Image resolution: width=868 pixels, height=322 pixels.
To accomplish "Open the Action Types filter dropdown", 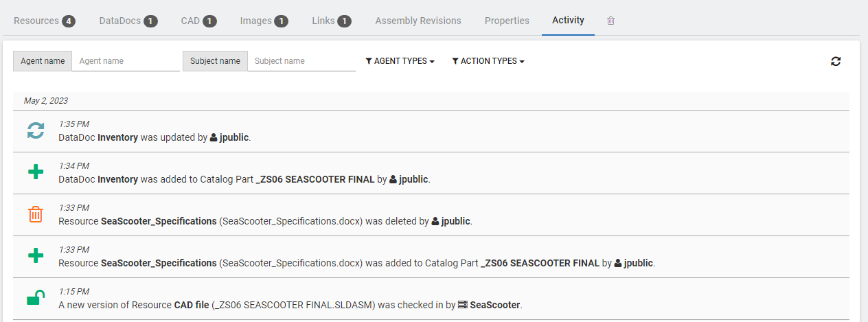I will [488, 61].
